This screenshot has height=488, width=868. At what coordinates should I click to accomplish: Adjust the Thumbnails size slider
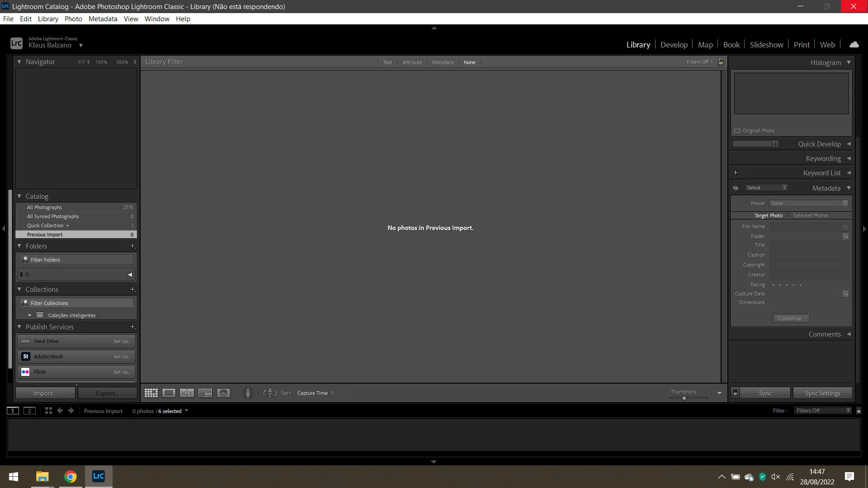(x=684, y=398)
